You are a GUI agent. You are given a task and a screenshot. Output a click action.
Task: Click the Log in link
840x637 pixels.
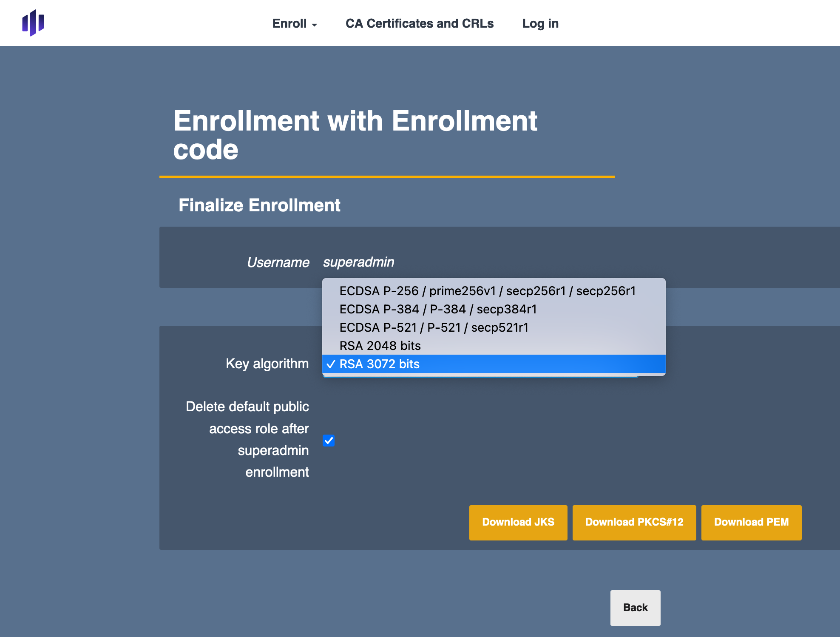[x=540, y=23]
